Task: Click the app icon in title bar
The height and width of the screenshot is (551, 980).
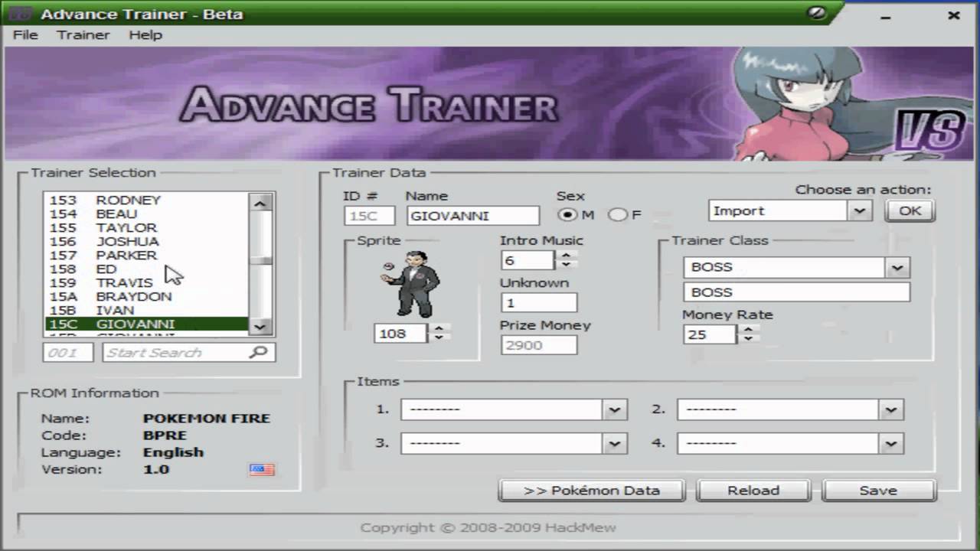Action: 19,14
